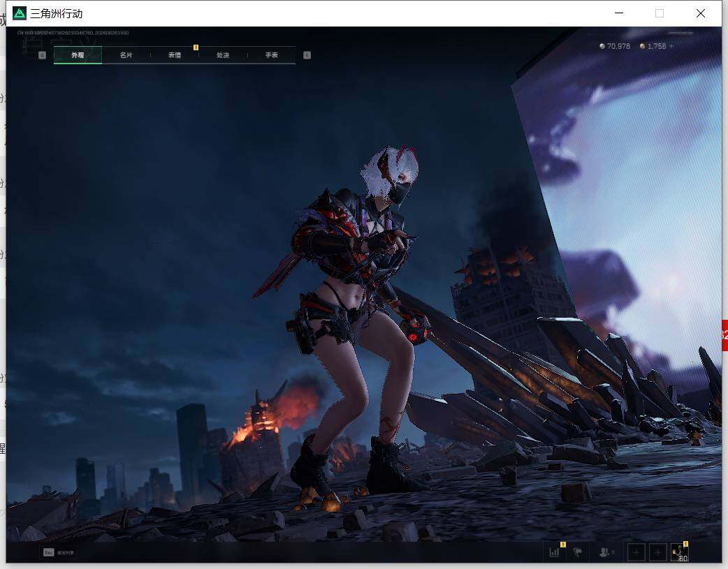
Task: Click the next-tab key icon right of 手表
Action: [x=307, y=55]
